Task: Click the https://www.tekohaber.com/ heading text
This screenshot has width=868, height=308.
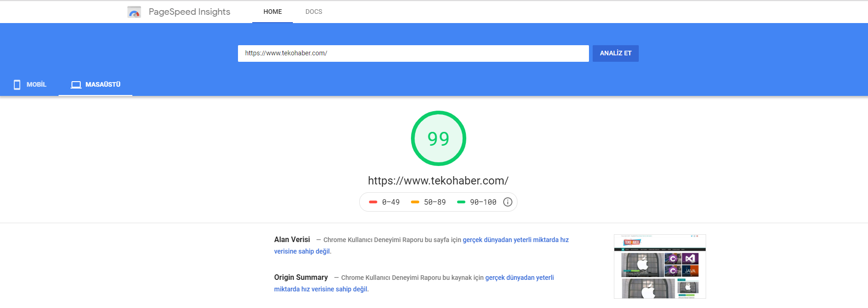Action: point(438,181)
